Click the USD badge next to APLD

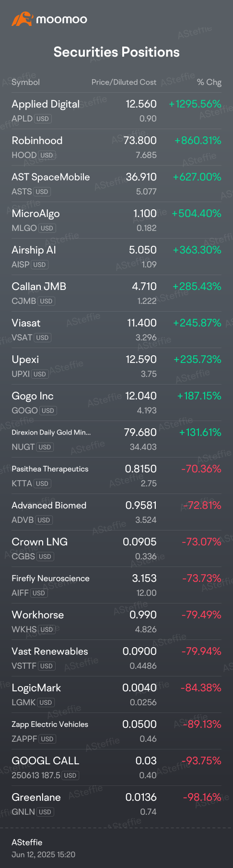coord(43,119)
